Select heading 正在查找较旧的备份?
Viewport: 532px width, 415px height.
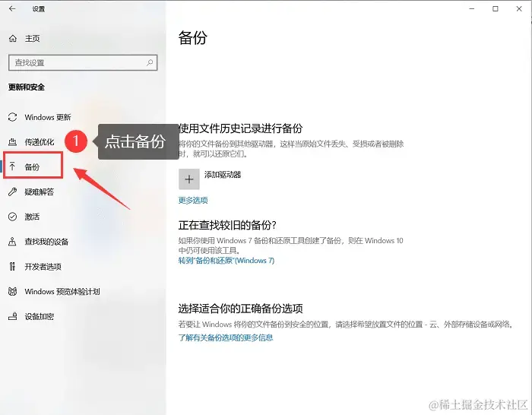227,225
